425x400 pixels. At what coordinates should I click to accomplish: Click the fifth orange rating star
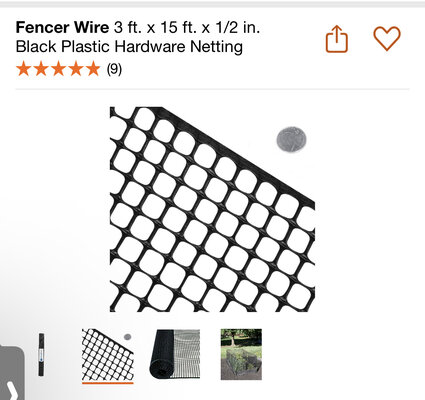93,69
